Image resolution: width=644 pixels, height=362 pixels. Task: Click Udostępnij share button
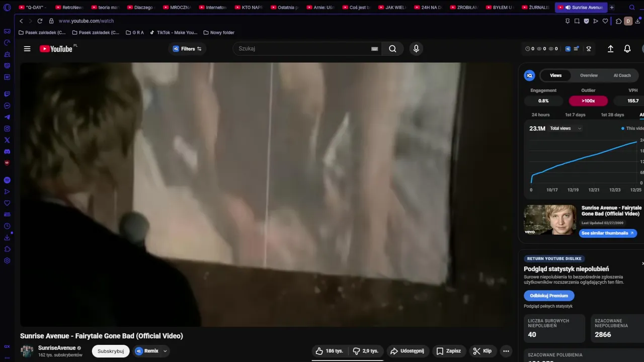pos(408,351)
